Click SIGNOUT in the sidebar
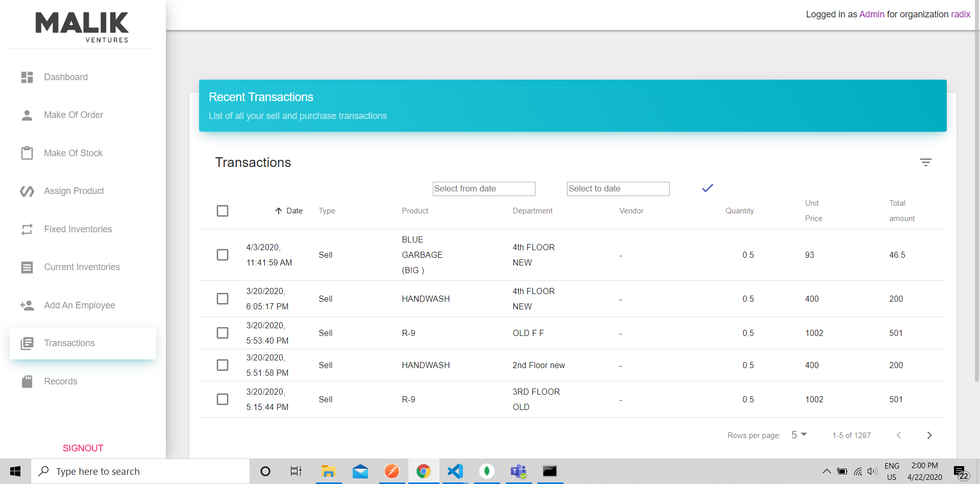This screenshot has height=484, width=980. 83,448
